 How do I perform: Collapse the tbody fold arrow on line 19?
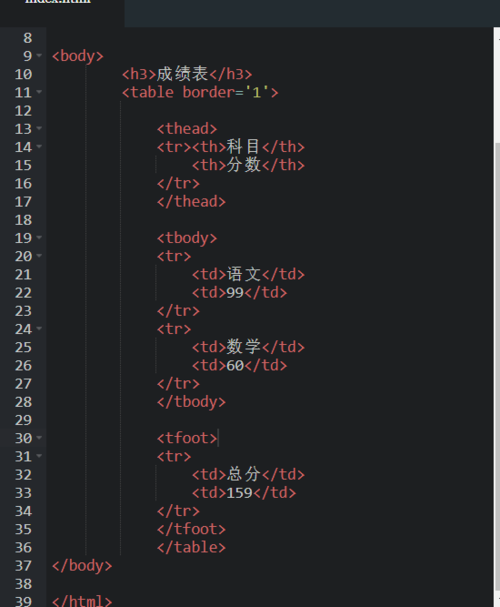click(x=39, y=238)
